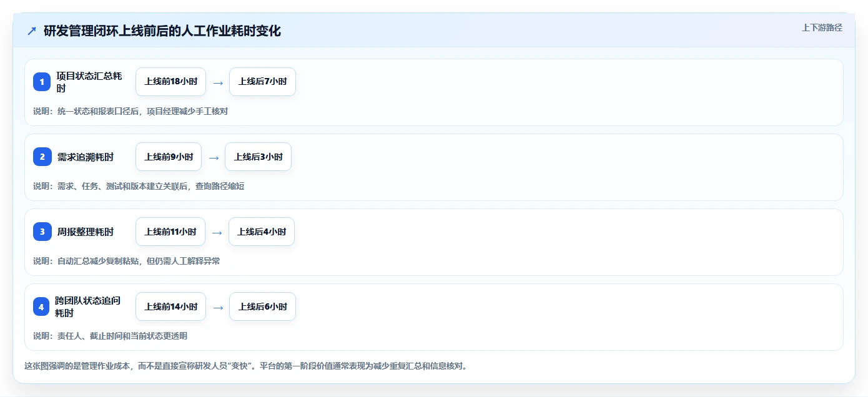
Task: Select the 上线后4小时 chip
Action: point(262,232)
